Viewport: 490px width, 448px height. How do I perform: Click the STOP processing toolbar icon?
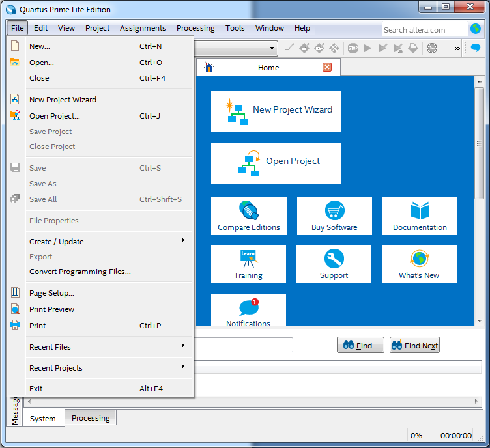tap(353, 48)
